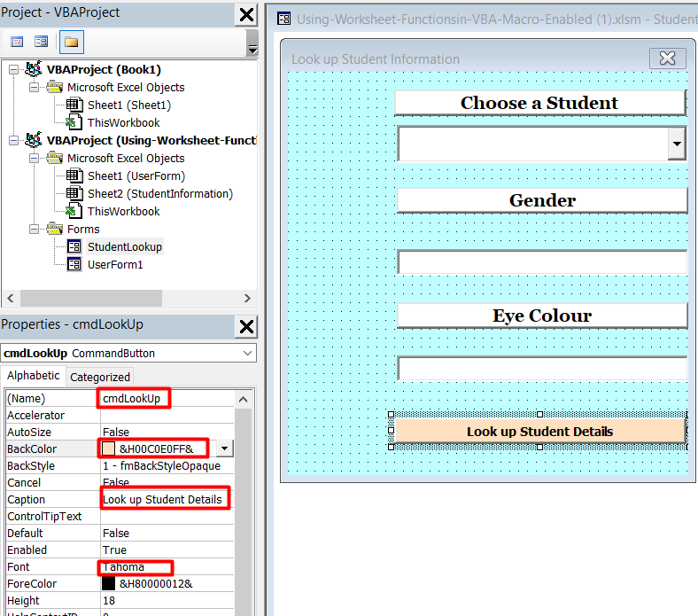The height and width of the screenshot is (616, 698).
Task: Click the Eye Colour text box
Action: (542, 369)
